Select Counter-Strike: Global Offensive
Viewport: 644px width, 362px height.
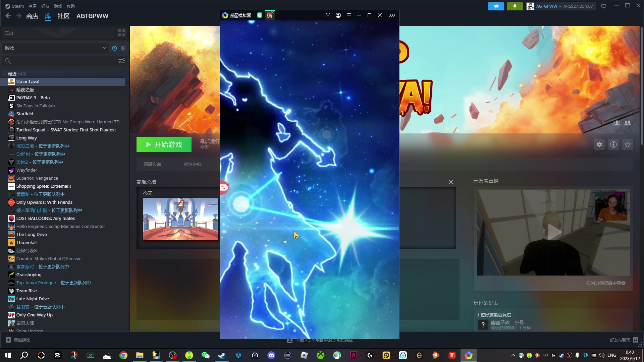pos(49,258)
